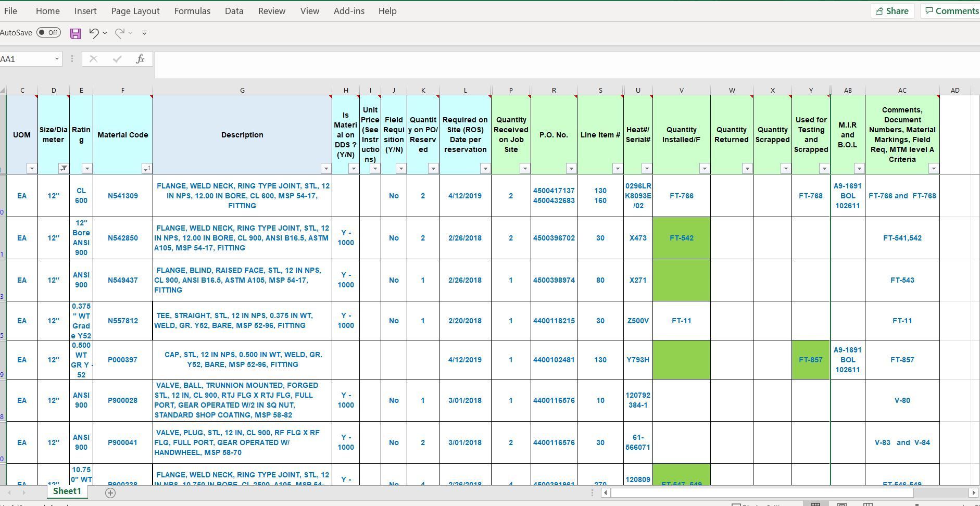The image size is (980, 506).
Task: Add a new sheet with plus icon
Action: tap(110, 492)
